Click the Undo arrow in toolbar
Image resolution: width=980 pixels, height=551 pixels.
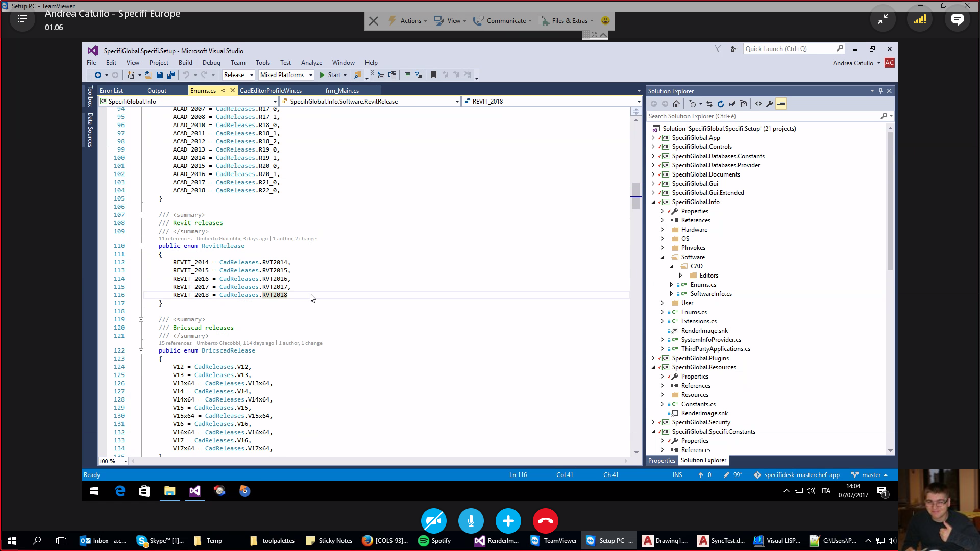186,75
